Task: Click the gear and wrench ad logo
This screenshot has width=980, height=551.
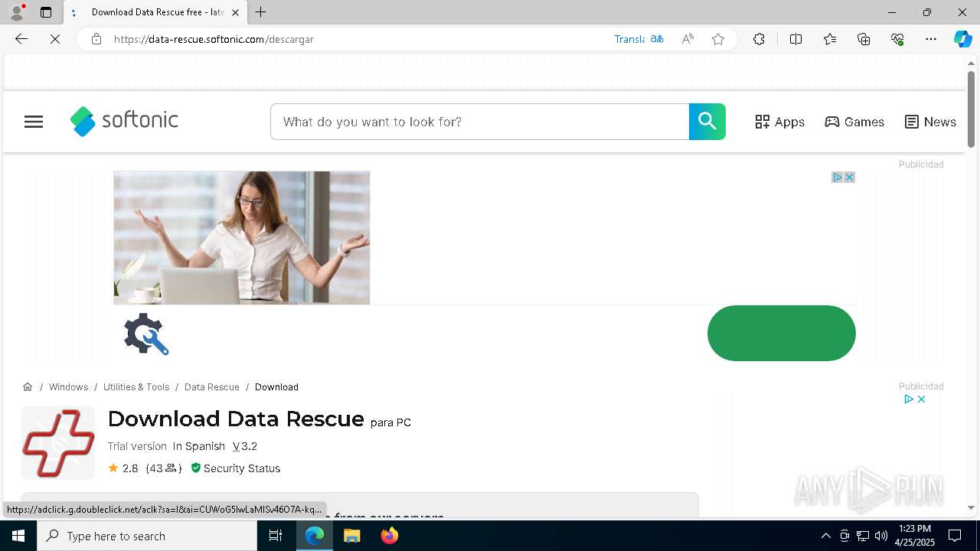Action: pos(146,334)
